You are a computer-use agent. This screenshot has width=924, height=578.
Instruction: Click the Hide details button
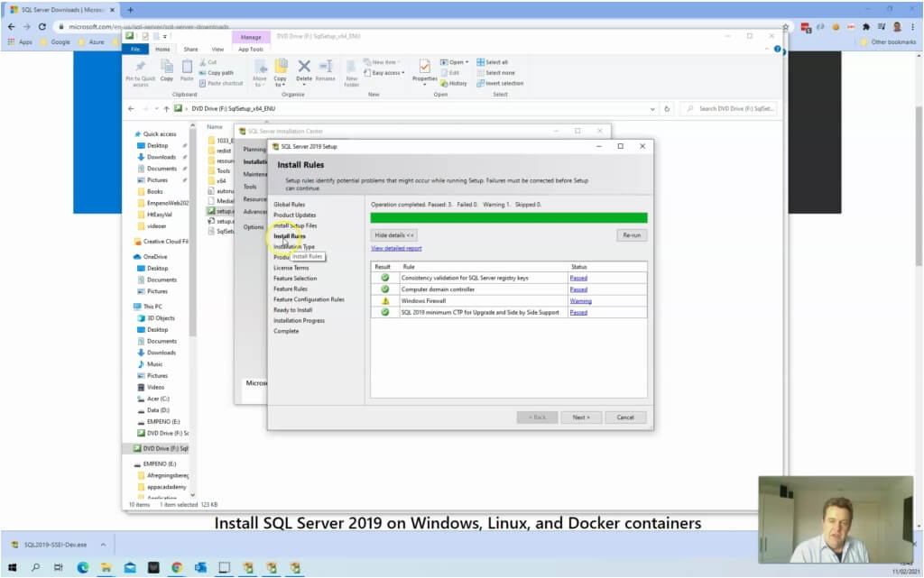(394, 234)
